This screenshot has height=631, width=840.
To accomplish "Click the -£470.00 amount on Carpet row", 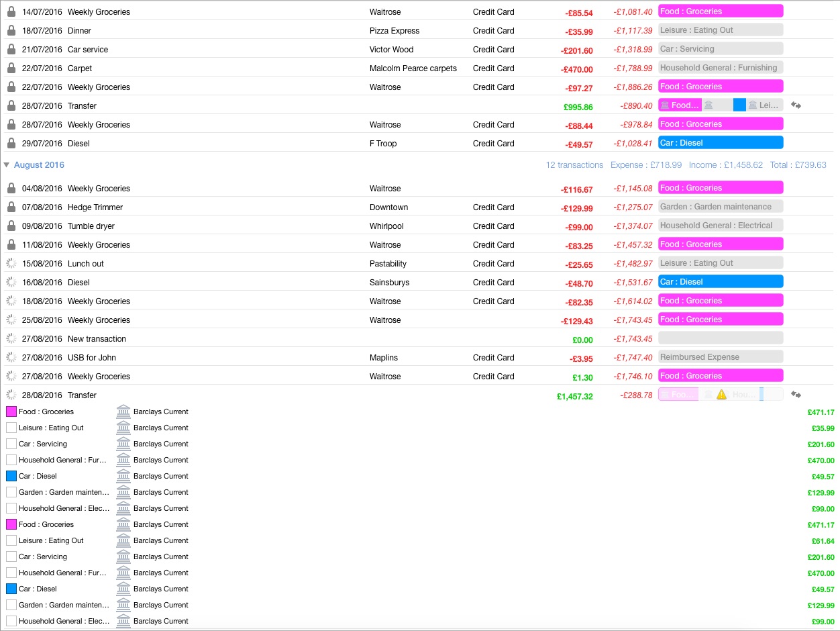I will (x=577, y=69).
